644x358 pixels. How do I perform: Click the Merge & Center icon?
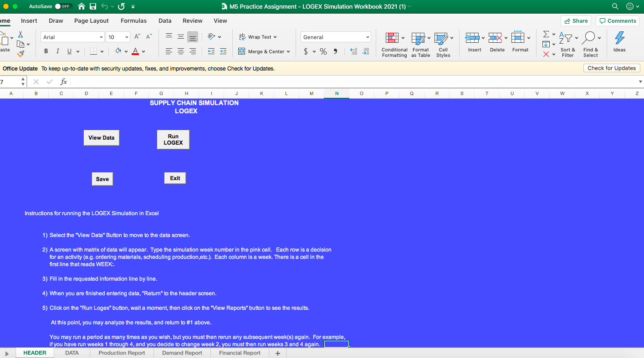(x=241, y=51)
